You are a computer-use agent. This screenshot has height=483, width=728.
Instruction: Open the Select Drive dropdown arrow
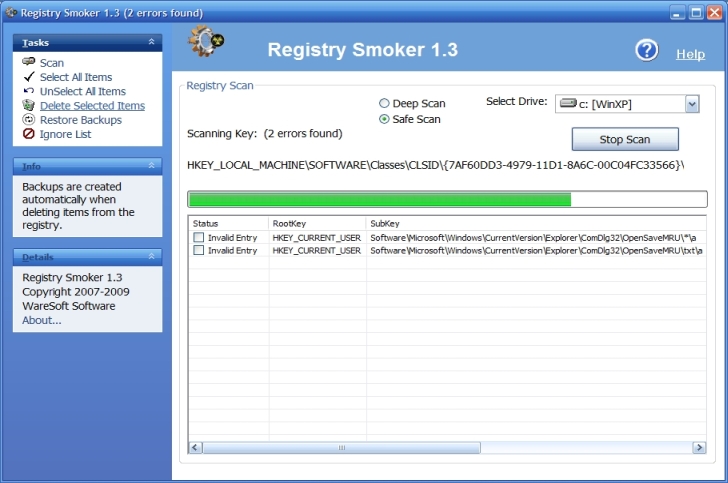click(692, 104)
